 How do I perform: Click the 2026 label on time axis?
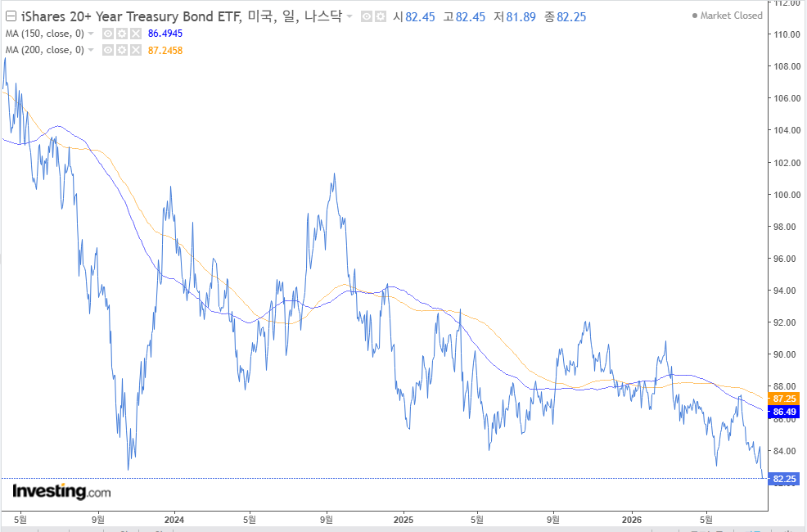pos(632,520)
